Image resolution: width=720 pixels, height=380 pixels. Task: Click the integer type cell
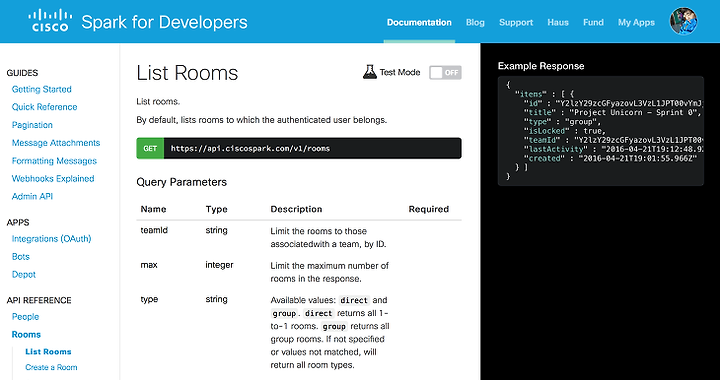pos(219,265)
